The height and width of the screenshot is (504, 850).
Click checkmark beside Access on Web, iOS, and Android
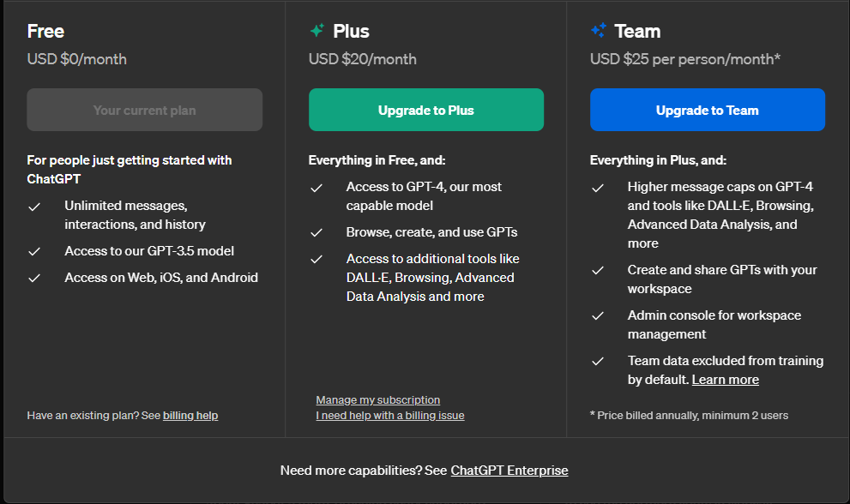click(34, 278)
